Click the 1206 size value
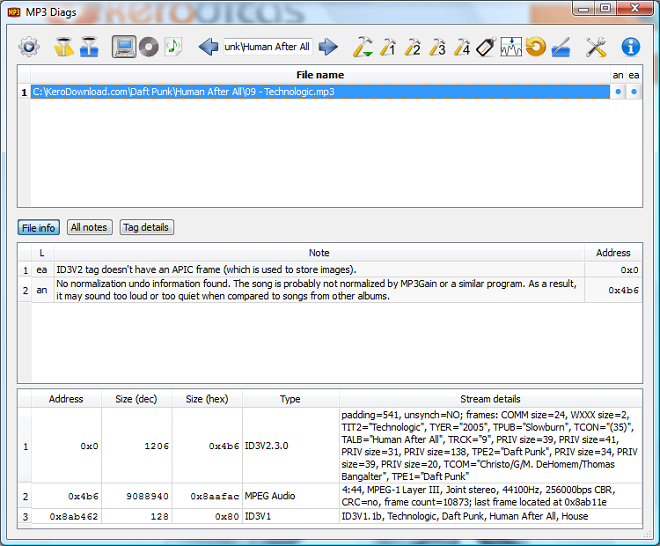 pos(156,446)
